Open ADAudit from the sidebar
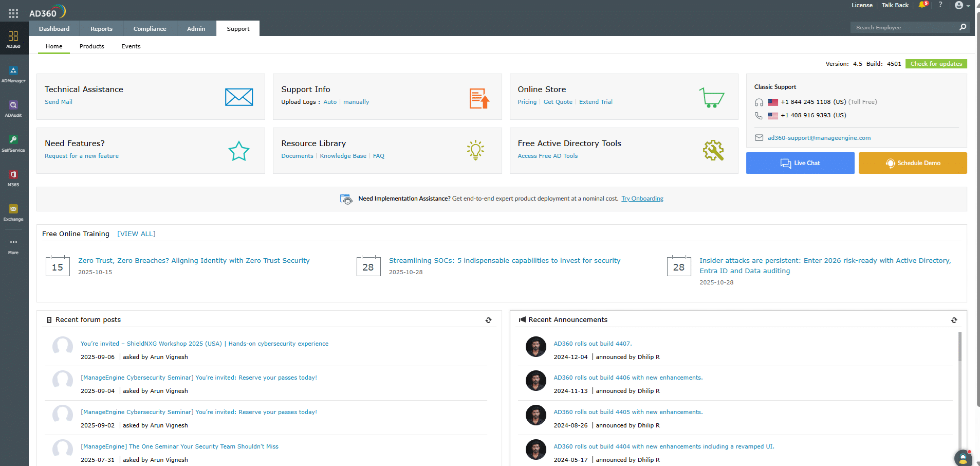This screenshot has height=466, width=980. (13, 109)
